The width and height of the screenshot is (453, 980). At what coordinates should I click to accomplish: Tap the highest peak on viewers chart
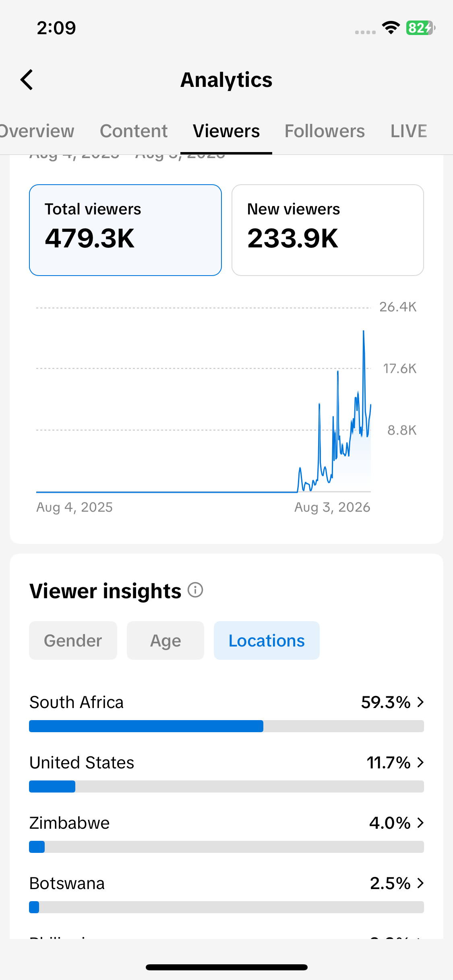click(364, 331)
